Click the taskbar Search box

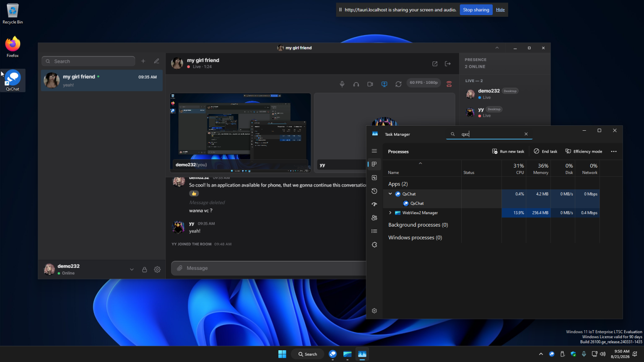click(x=308, y=354)
